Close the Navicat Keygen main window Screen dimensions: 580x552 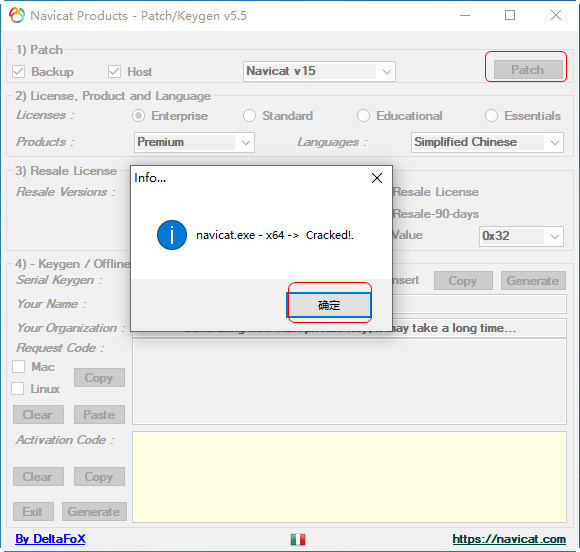(556, 16)
